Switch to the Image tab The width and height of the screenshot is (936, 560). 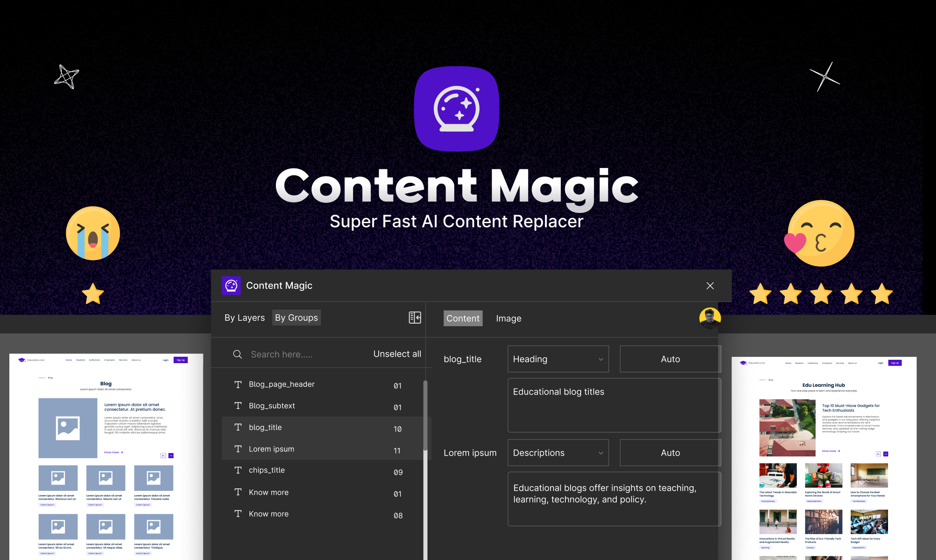(509, 319)
